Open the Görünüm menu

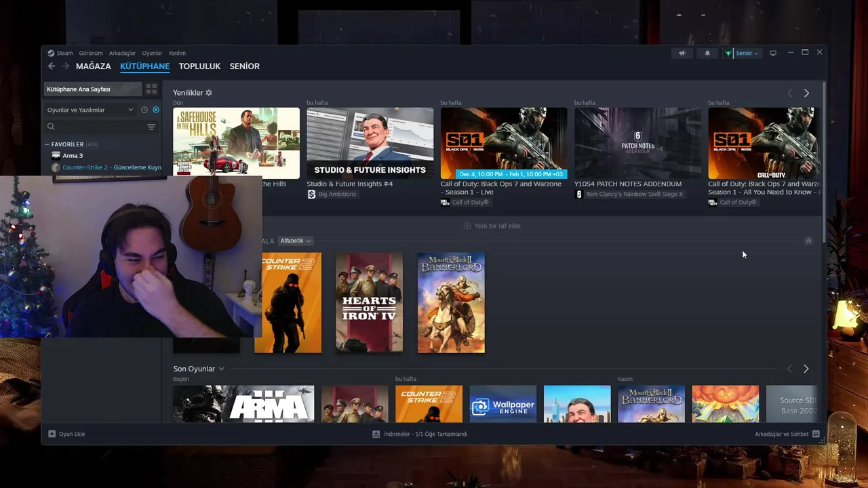point(91,53)
